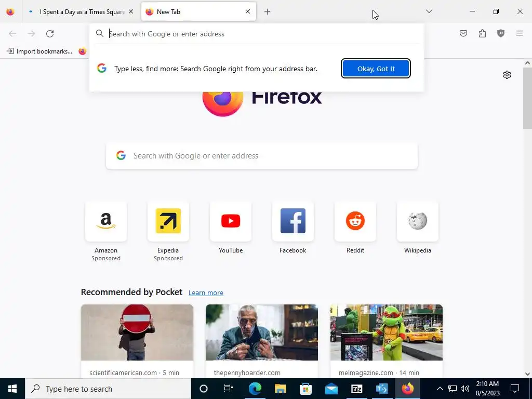Click the page vertical scrollbar thumb
Viewport: 532px width, 399px height.
(527, 98)
